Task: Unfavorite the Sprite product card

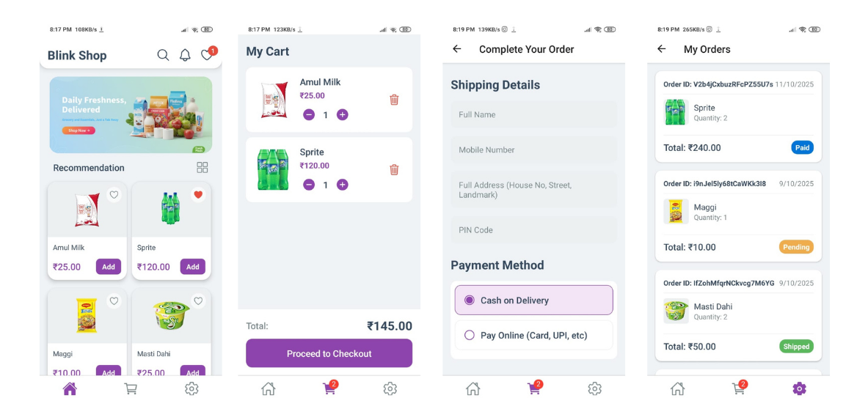Action: 198,195
